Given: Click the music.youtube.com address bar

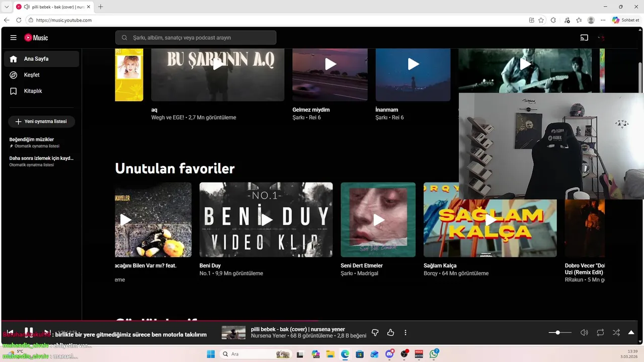Looking at the screenshot, I should point(277,20).
